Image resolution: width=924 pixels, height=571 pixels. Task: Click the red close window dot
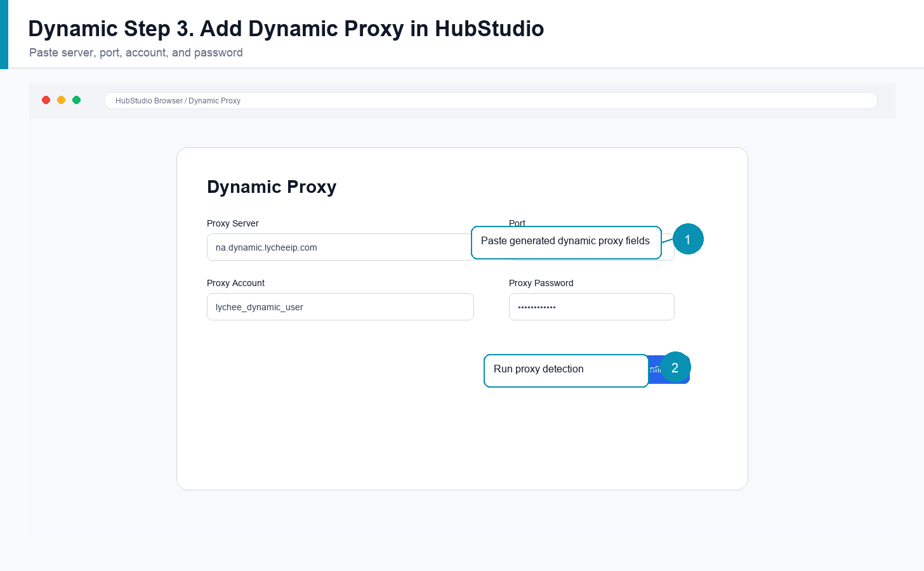tap(46, 100)
